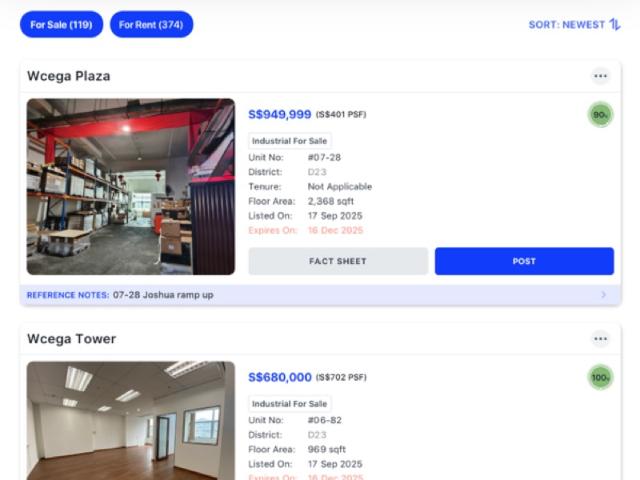Open the Wcega Plaza three-dot options menu
The height and width of the screenshot is (480, 640).
[600, 76]
